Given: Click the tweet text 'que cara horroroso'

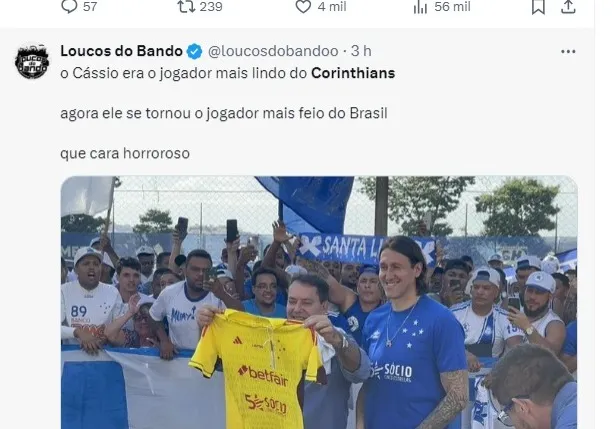Looking at the screenshot, I should (125, 153).
